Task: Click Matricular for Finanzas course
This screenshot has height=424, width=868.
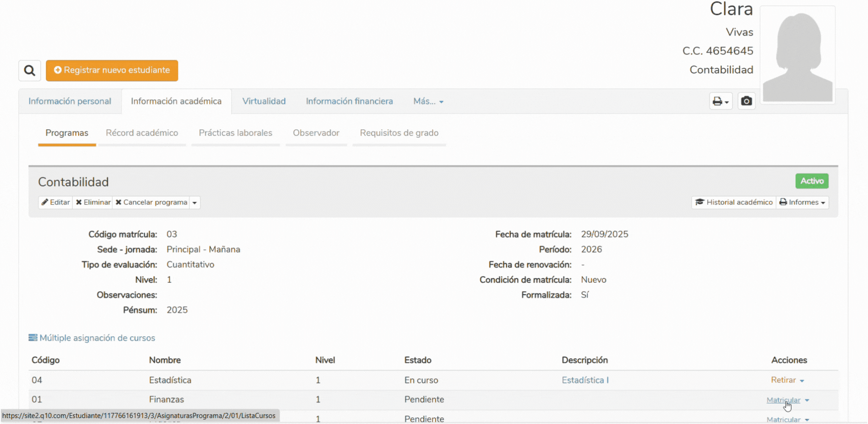Action: pos(783,400)
